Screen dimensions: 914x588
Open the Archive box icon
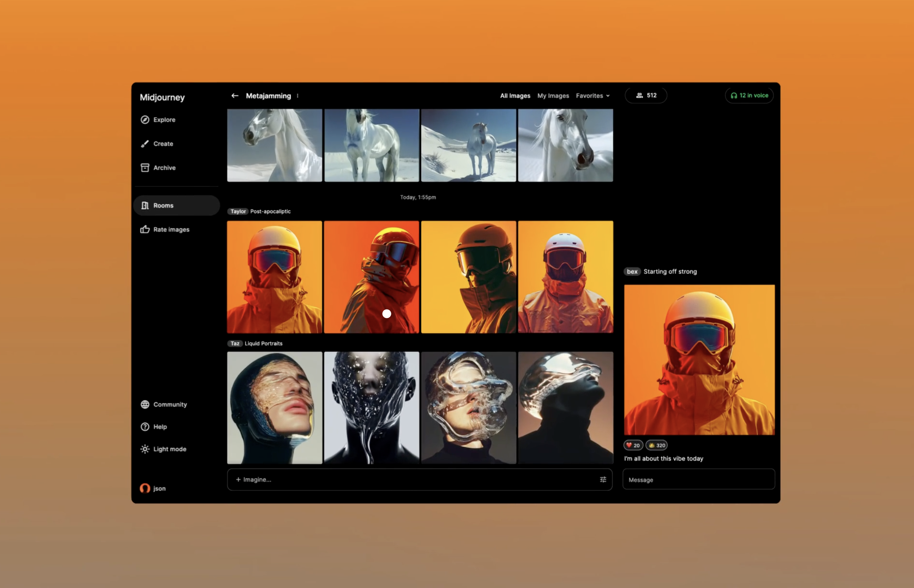click(145, 167)
